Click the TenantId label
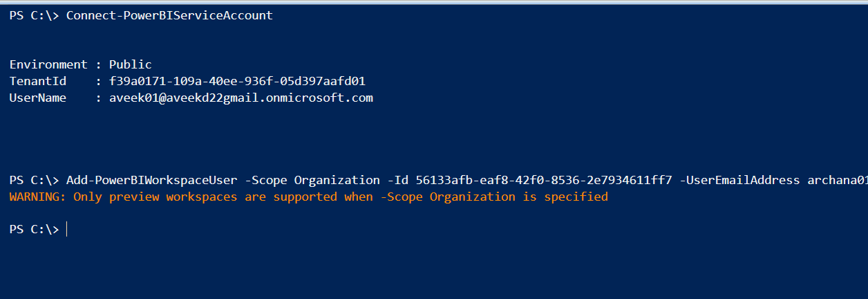868x299 pixels. (x=38, y=81)
